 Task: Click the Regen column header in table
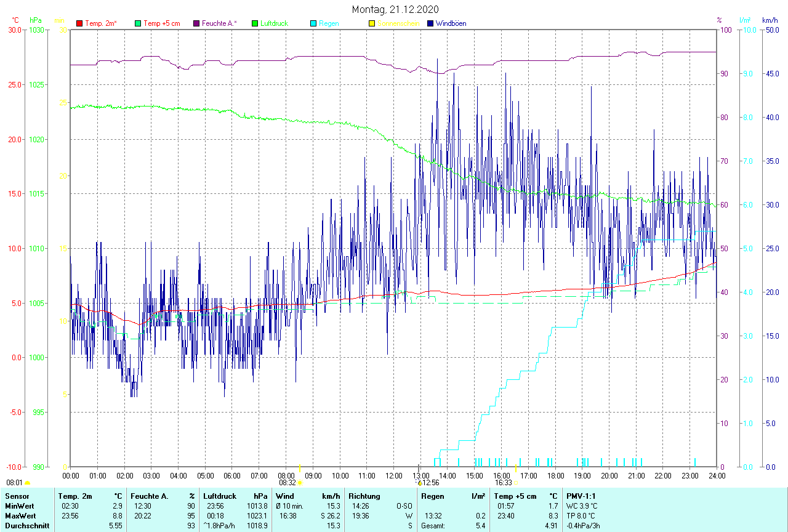click(x=433, y=496)
